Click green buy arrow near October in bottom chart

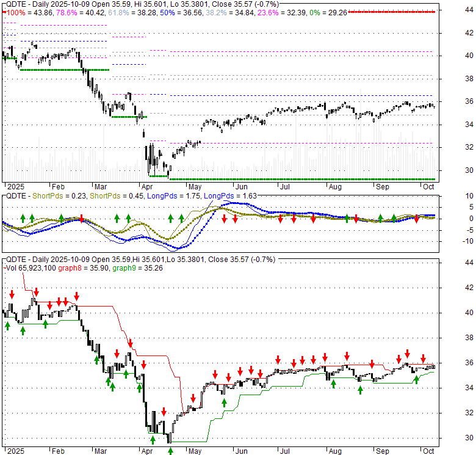[x=417, y=379]
